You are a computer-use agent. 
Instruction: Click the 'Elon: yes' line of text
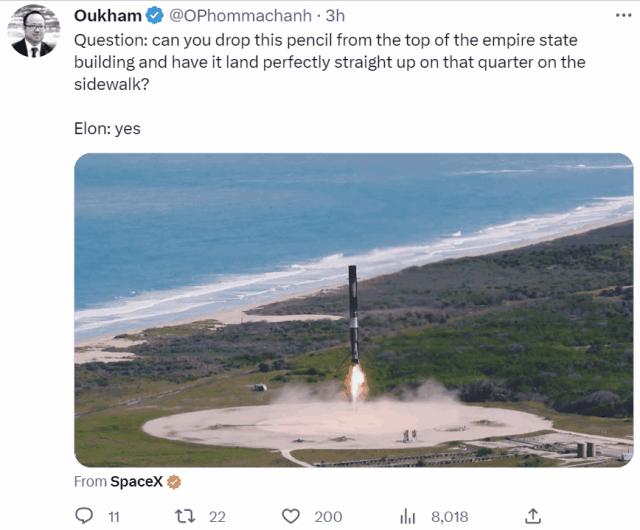pyautogui.click(x=107, y=129)
